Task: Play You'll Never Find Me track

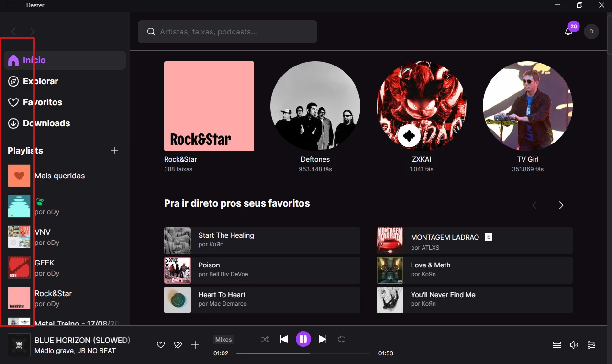Action: (x=475, y=300)
